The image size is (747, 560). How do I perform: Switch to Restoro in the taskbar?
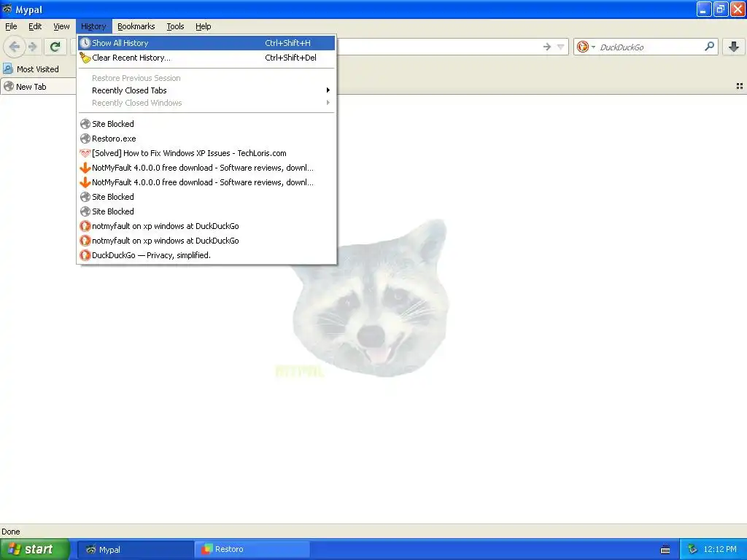(x=252, y=550)
